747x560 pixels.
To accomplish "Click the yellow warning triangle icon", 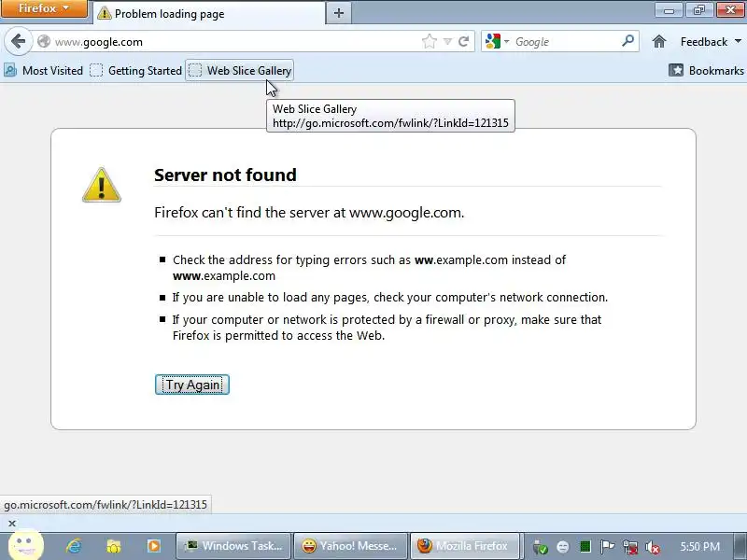I will click(102, 185).
